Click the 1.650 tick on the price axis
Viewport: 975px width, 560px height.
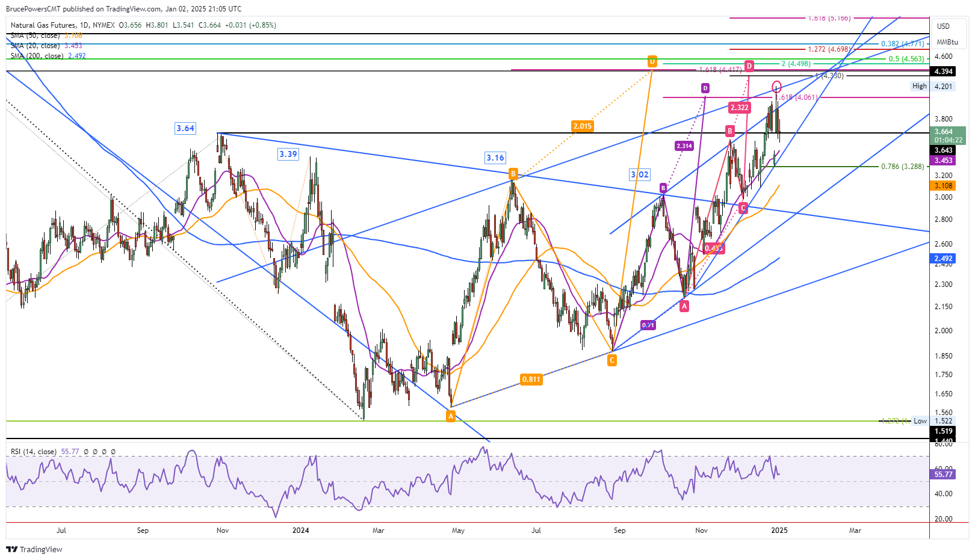click(943, 394)
